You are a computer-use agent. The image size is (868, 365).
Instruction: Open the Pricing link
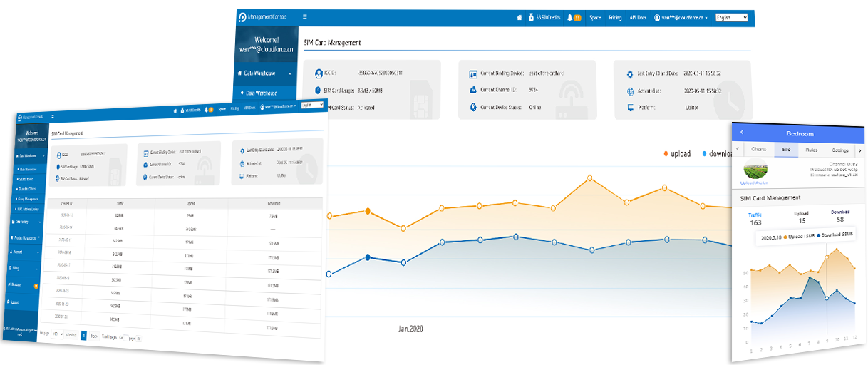tap(615, 17)
